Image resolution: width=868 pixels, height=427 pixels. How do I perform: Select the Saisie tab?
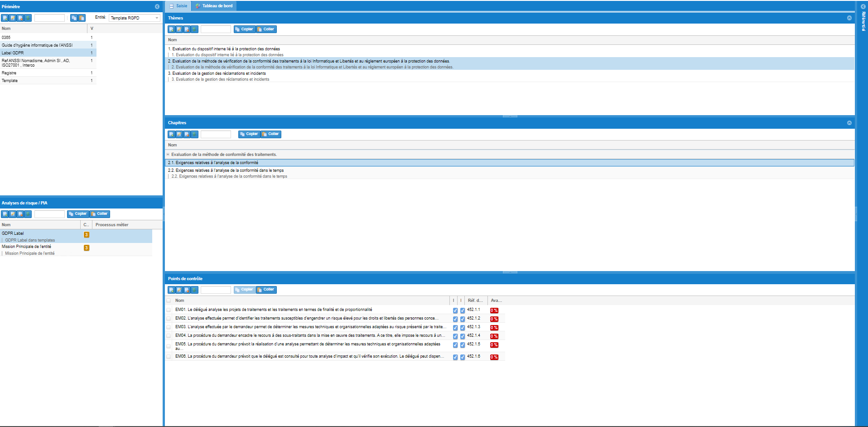tap(178, 6)
